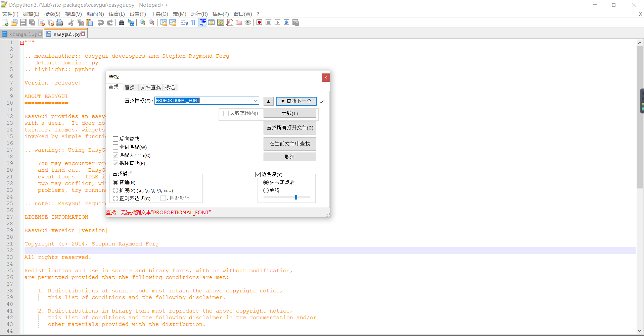Click the 取消 button
This screenshot has width=644, height=336.
tap(290, 157)
